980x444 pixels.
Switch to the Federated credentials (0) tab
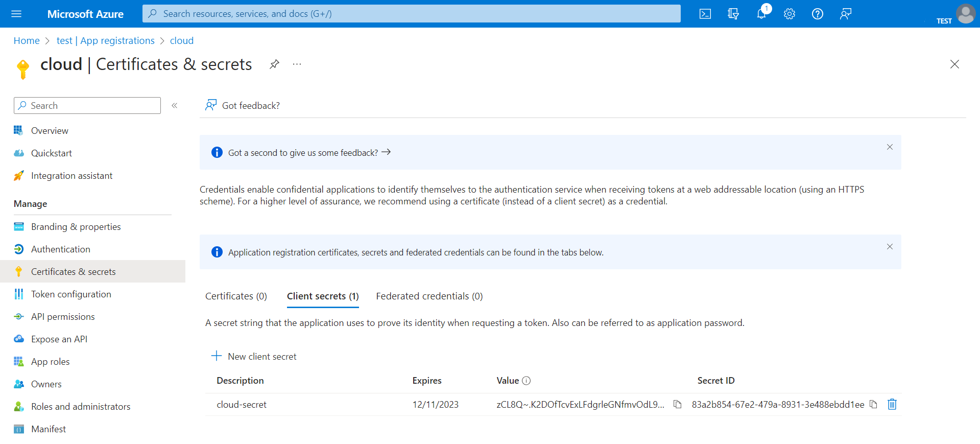click(429, 296)
